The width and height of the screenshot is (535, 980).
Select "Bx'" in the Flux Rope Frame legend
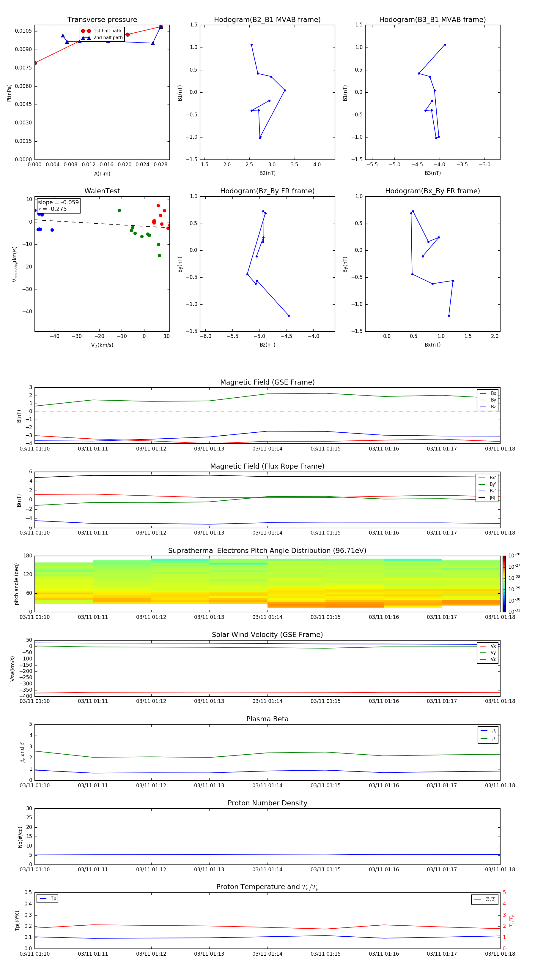[x=487, y=478]
